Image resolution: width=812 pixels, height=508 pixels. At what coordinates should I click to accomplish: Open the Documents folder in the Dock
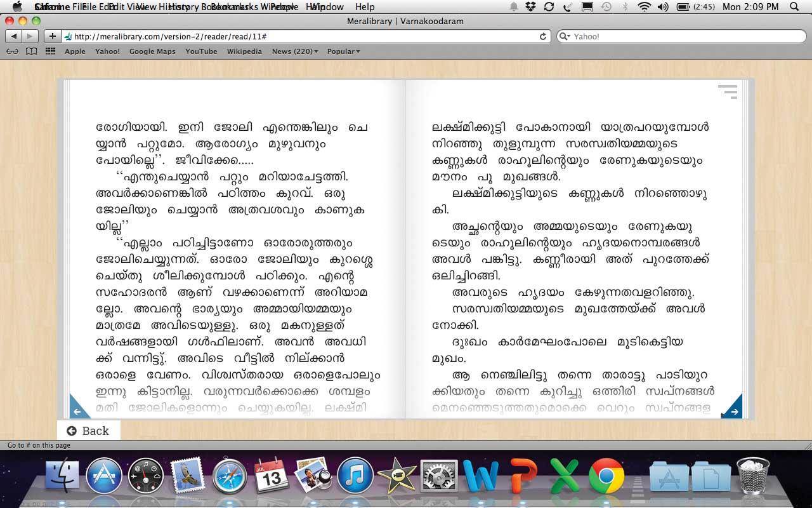click(710, 476)
